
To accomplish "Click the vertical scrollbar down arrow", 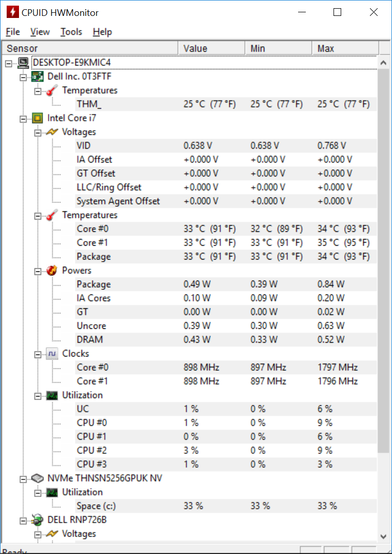I will click(383, 537).
